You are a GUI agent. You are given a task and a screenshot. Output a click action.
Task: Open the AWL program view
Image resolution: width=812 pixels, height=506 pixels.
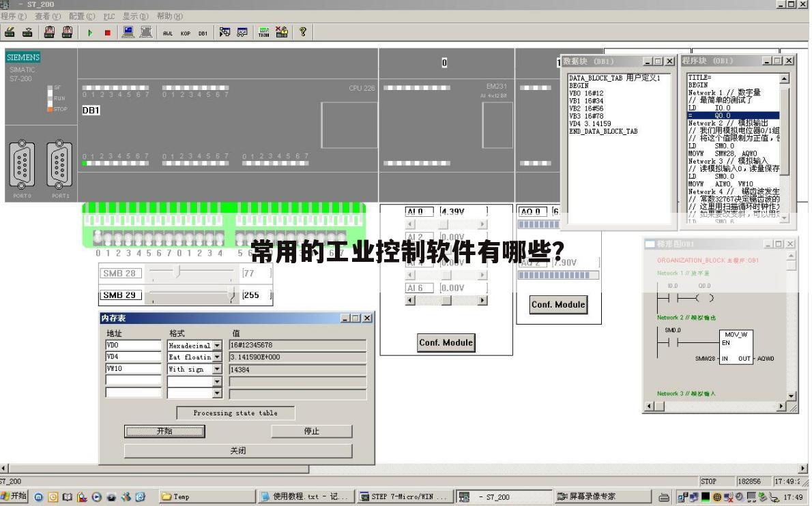pyautogui.click(x=168, y=33)
